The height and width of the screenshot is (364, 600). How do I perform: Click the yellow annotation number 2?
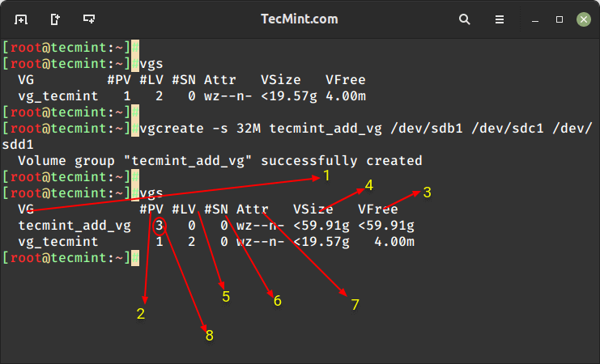tap(141, 315)
